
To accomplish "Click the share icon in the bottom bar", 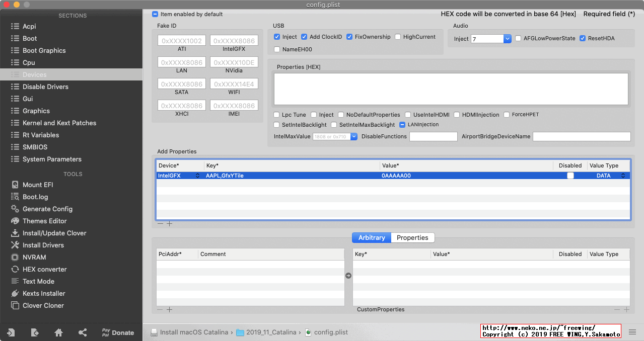I will 82,332.
